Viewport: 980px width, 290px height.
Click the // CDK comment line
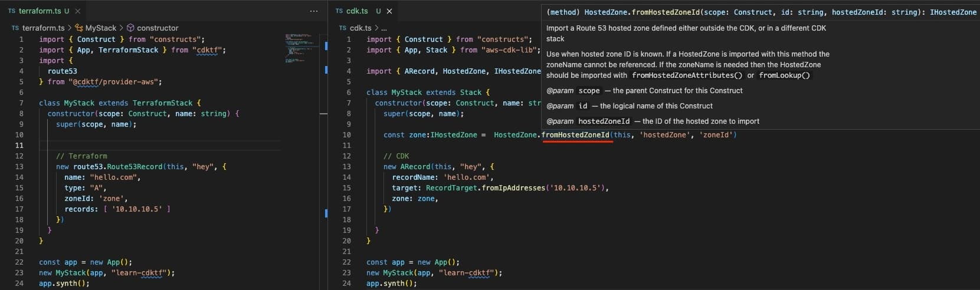(x=396, y=156)
